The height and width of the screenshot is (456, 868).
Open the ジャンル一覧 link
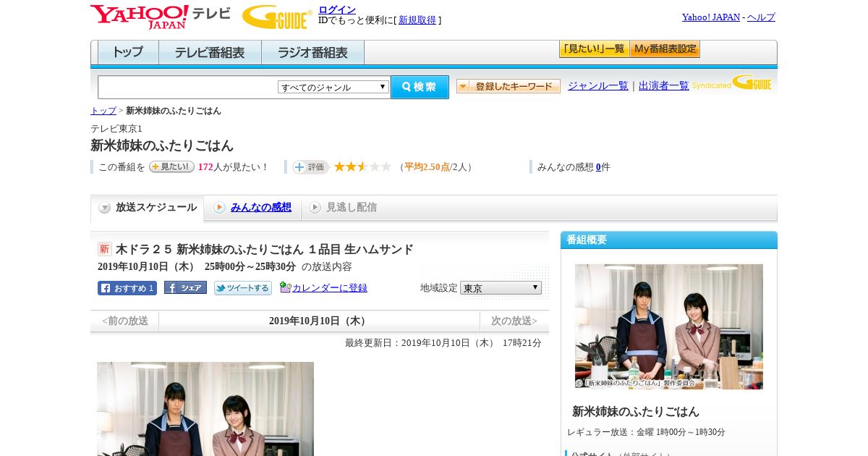597,85
